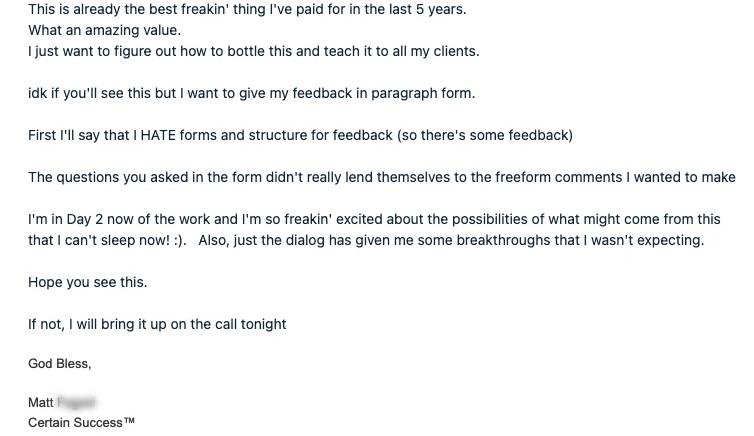The image size is (754, 436).
Task: Click the line 'Hope you see this.'
Action: click(x=88, y=282)
